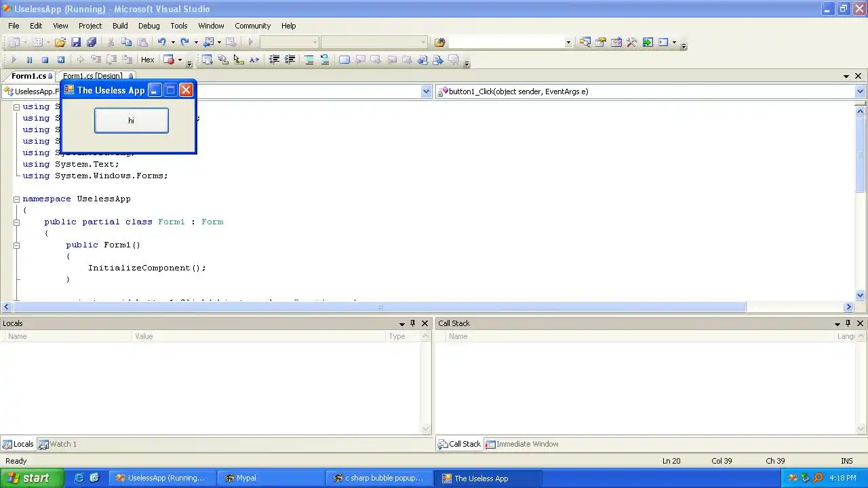
Task: Click the Cut scissors icon
Action: click(111, 42)
